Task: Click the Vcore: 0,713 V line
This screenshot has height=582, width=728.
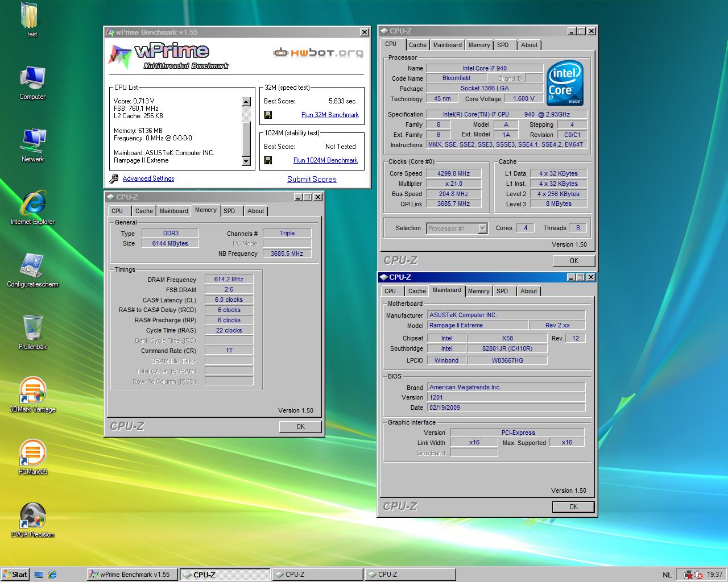Action: pyautogui.click(x=134, y=101)
